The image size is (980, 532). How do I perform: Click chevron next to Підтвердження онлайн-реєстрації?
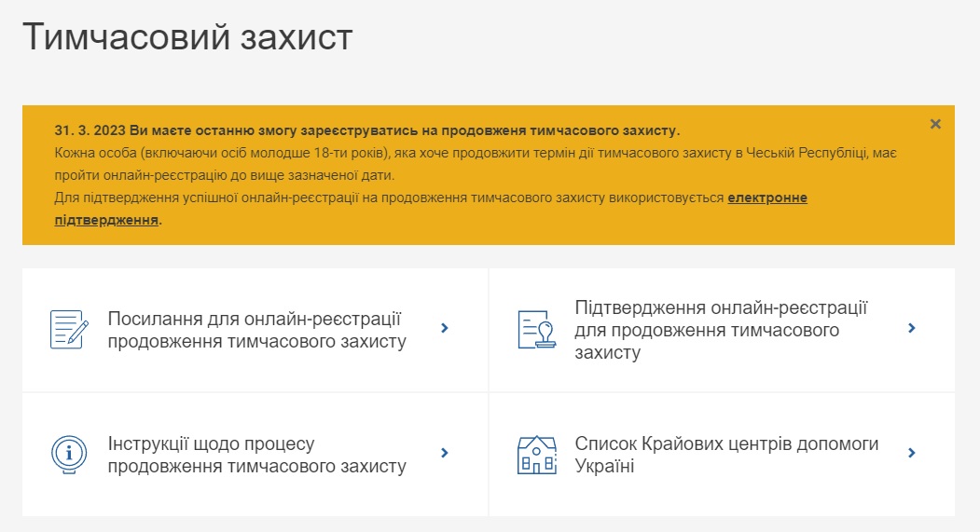[x=911, y=328]
